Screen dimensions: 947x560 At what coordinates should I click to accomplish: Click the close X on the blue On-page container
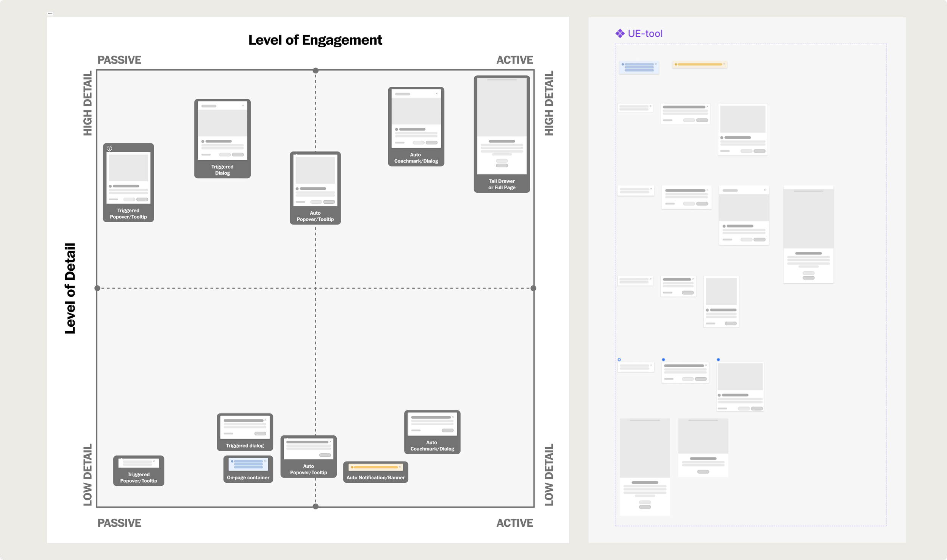pos(265,461)
